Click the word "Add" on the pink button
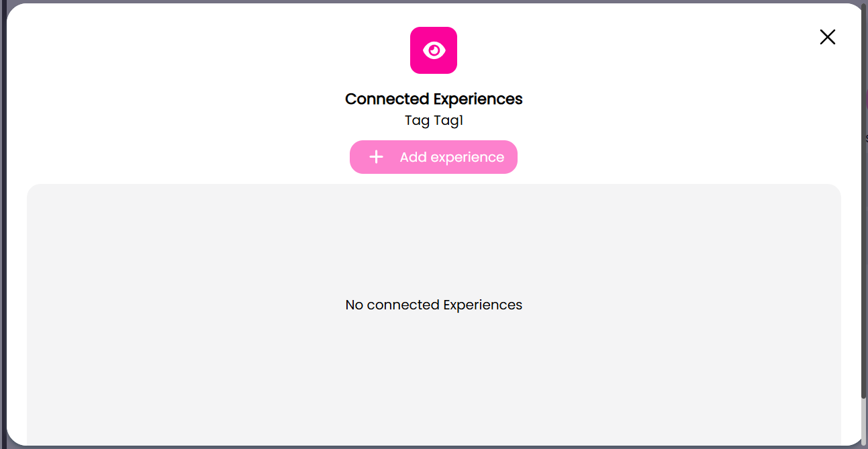Image resolution: width=868 pixels, height=449 pixels. click(x=413, y=157)
